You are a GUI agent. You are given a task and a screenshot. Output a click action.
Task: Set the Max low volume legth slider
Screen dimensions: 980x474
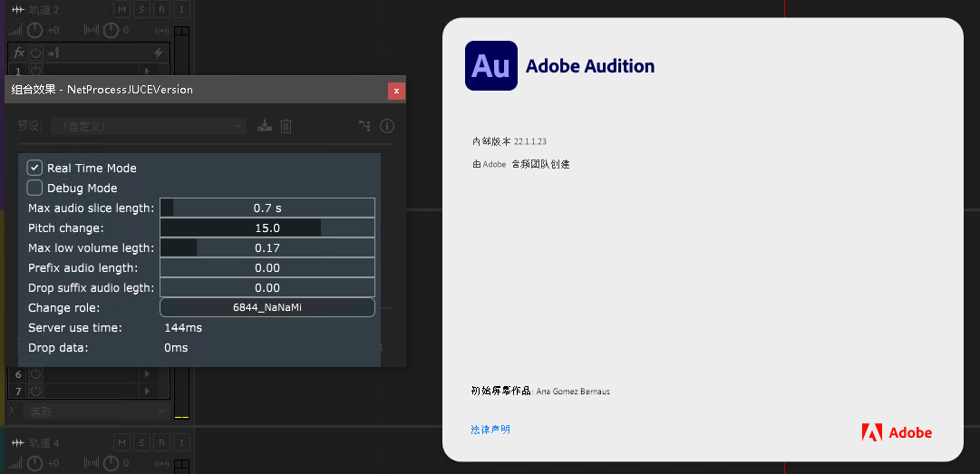tap(267, 248)
